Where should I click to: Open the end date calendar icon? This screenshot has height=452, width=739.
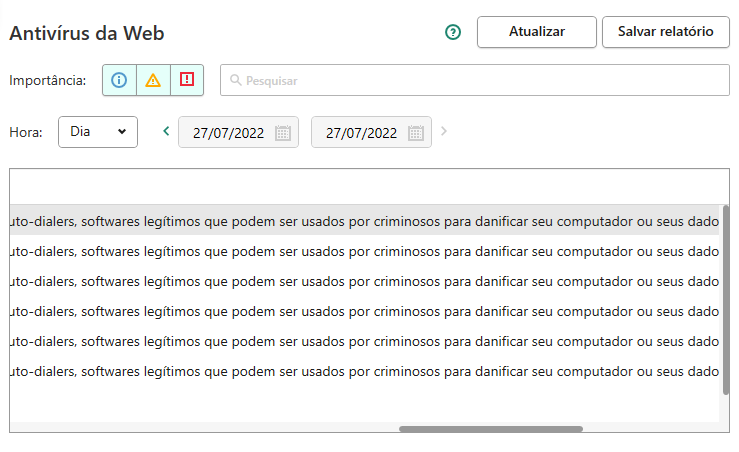pos(416,133)
